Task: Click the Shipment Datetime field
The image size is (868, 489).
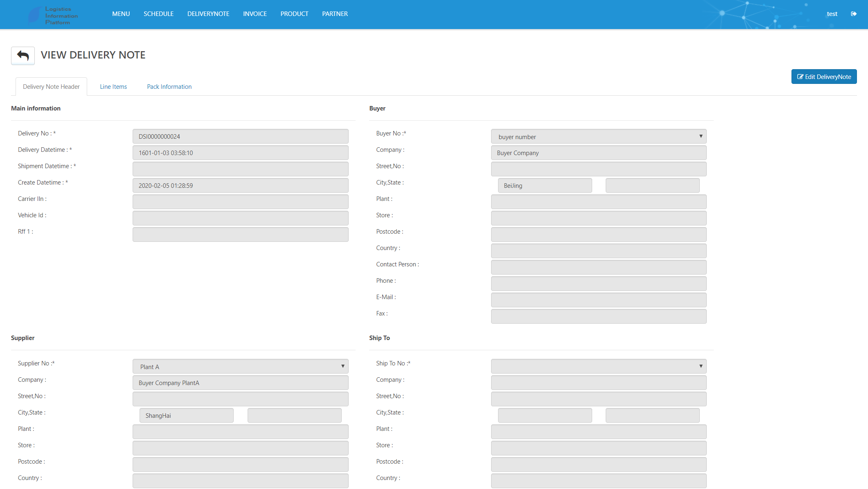Action: click(x=241, y=169)
